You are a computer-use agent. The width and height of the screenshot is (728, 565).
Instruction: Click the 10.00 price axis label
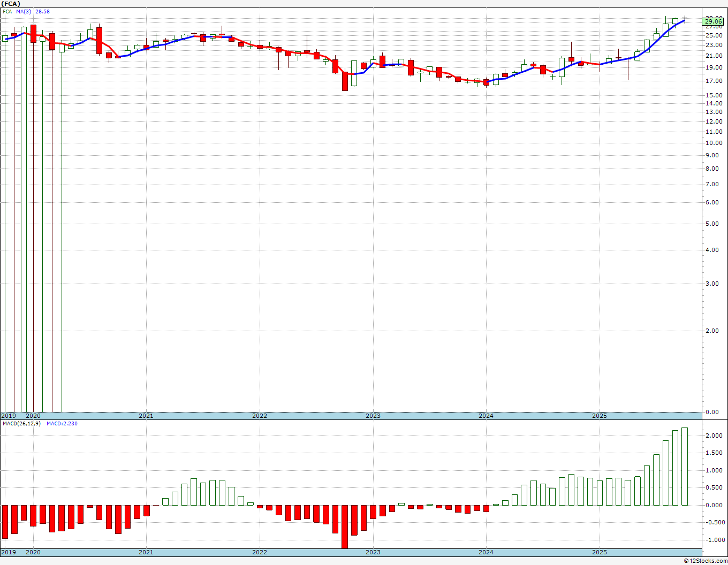[x=714, y=143]
